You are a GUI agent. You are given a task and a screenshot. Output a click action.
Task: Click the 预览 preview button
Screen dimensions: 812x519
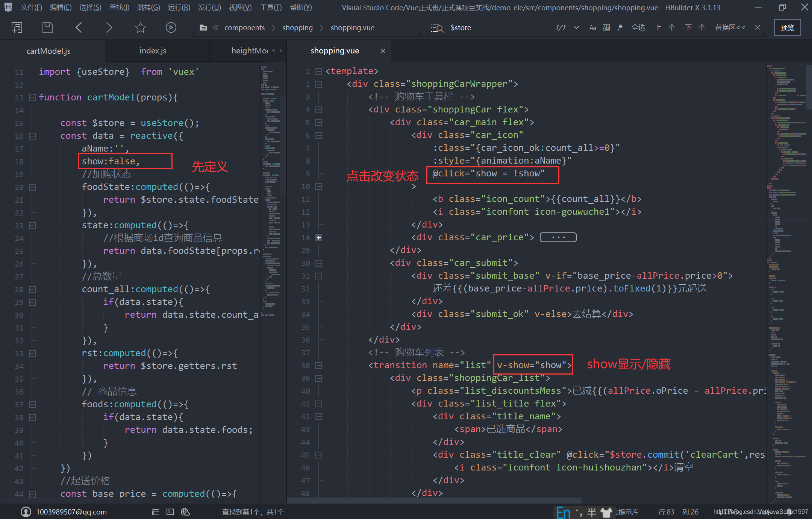(x=787, y=27)
